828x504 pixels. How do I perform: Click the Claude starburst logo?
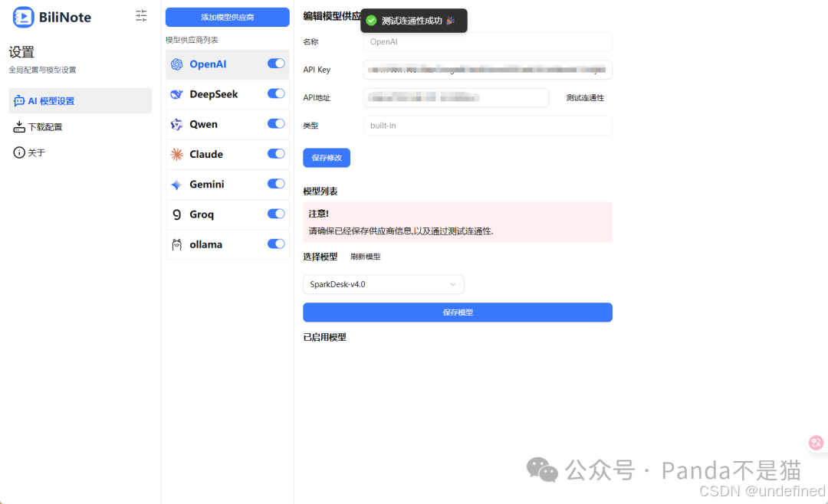coord(177,155)
